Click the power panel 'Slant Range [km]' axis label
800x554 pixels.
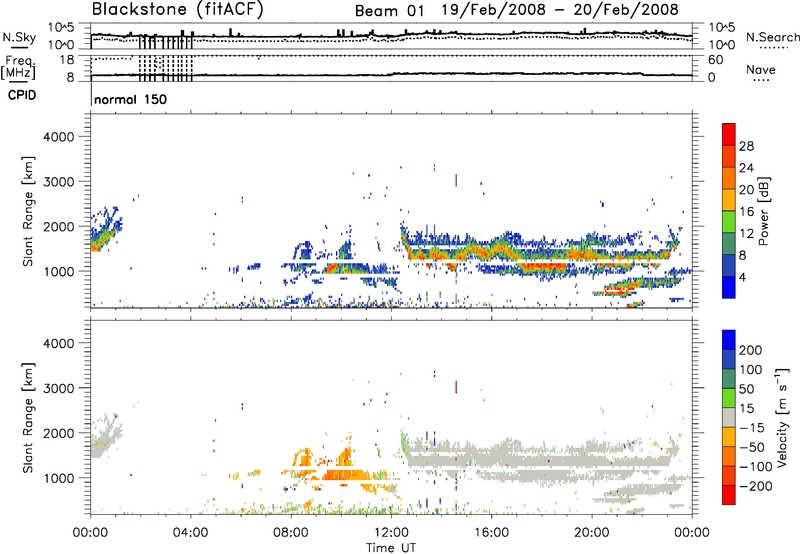[x=28, y=211]
